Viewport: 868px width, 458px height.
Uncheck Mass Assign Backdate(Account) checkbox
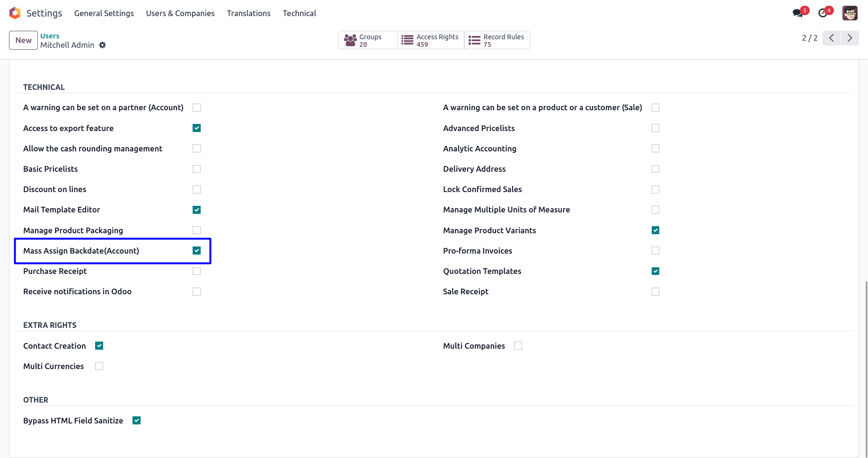pos(197,251)
